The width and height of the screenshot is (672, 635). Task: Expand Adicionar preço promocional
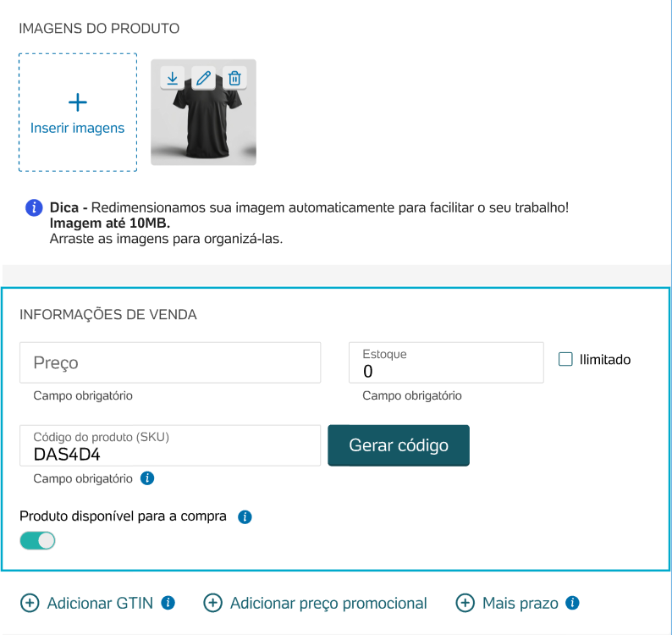coord(315,603)
